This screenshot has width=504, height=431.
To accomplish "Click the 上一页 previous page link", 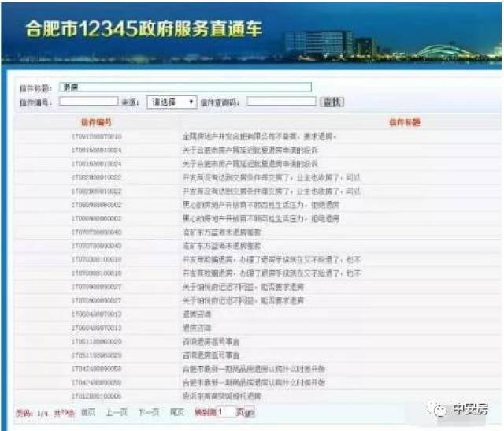I will tap(117, 412).
